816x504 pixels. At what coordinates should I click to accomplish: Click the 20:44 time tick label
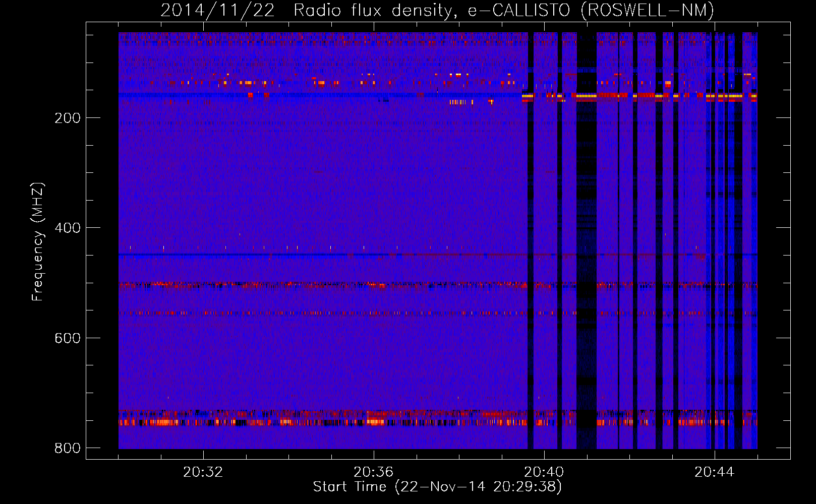(715, 472)
